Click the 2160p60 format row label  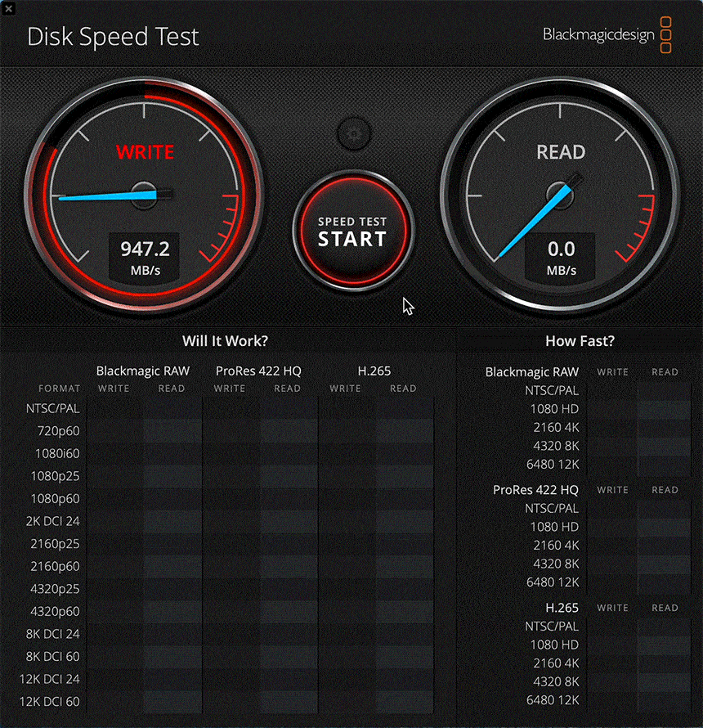[55, 566]
